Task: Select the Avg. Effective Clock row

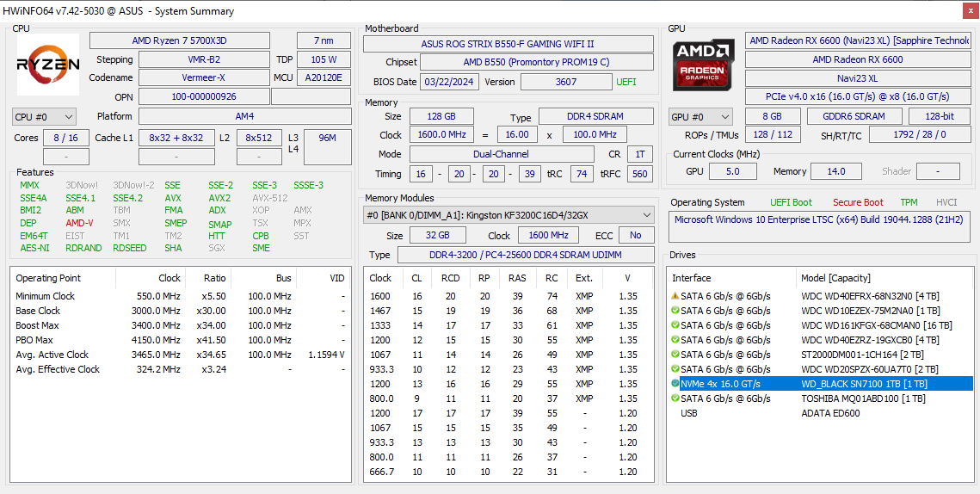Action: point(181,369)
